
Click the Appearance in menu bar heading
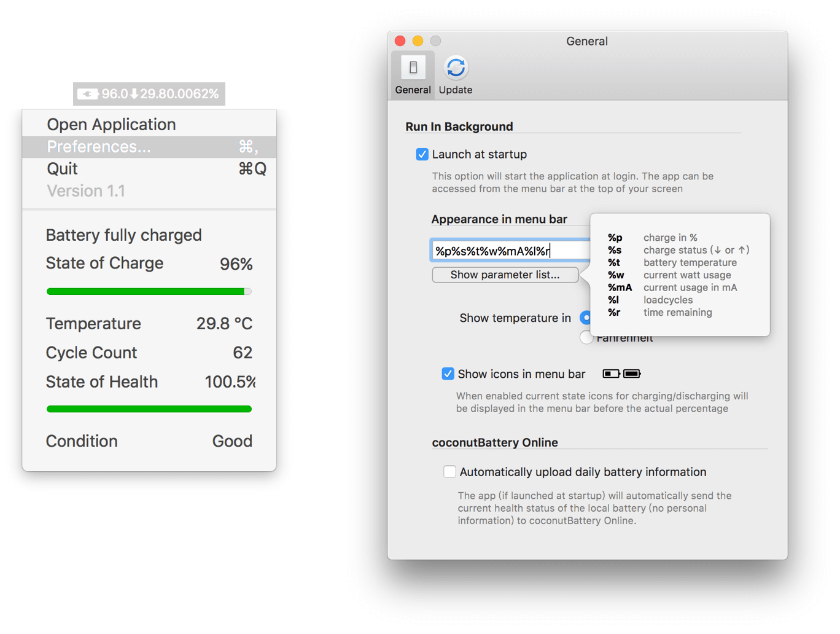[499, 219]
